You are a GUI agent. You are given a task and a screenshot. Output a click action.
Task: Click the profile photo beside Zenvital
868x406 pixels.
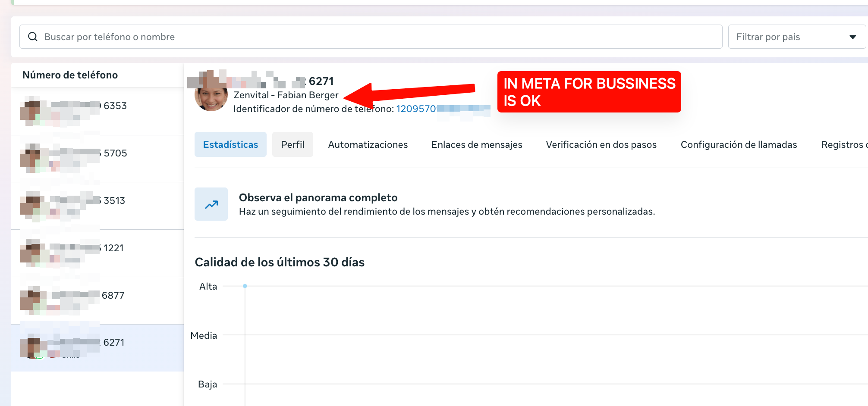[x=211, y=94]
